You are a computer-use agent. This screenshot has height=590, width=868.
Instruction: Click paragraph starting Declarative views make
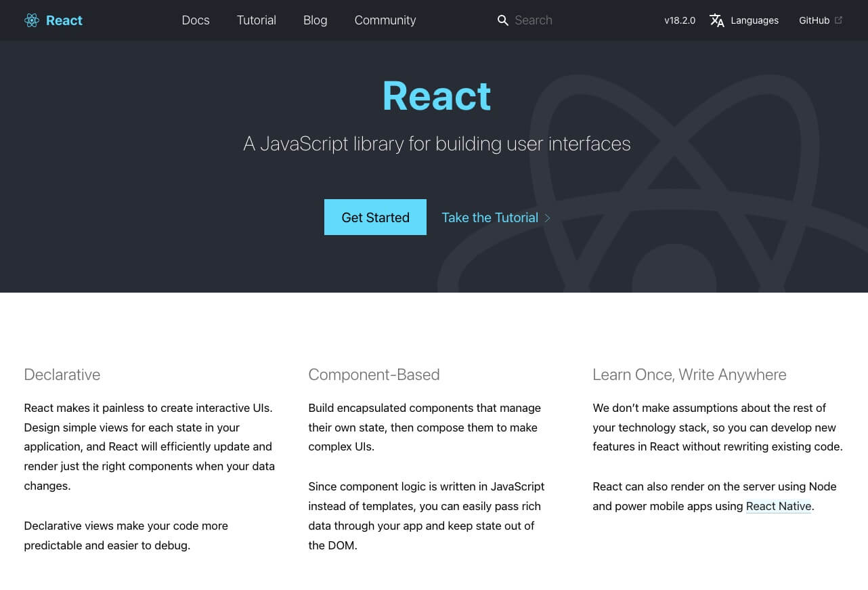pos(126,535)
